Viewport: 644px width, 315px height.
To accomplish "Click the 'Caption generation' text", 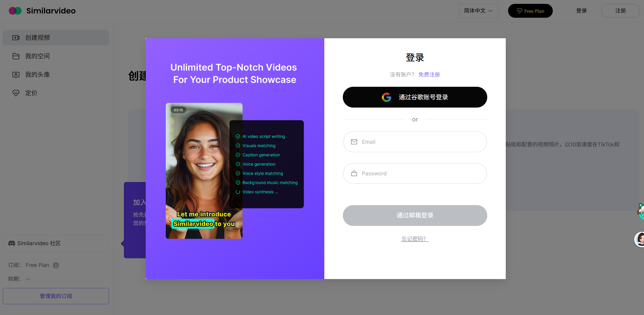I will pyautogui.click(x=261, y=155).
